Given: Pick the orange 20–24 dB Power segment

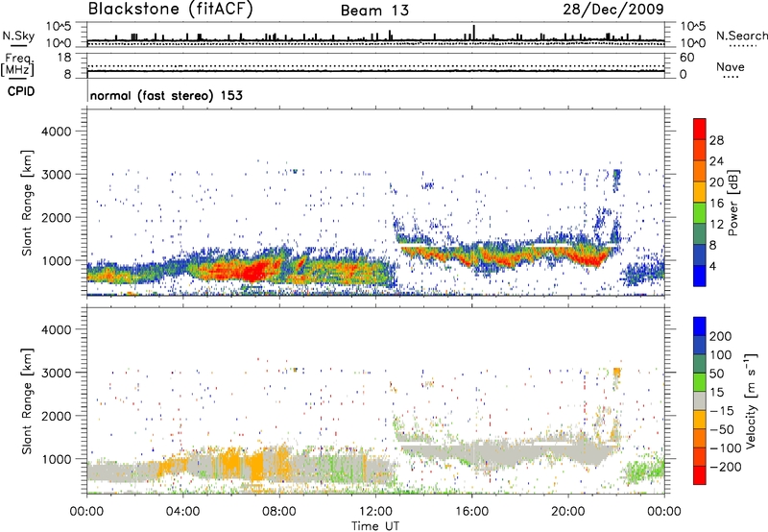Looking at the screenshot, I should click(700, 171).
